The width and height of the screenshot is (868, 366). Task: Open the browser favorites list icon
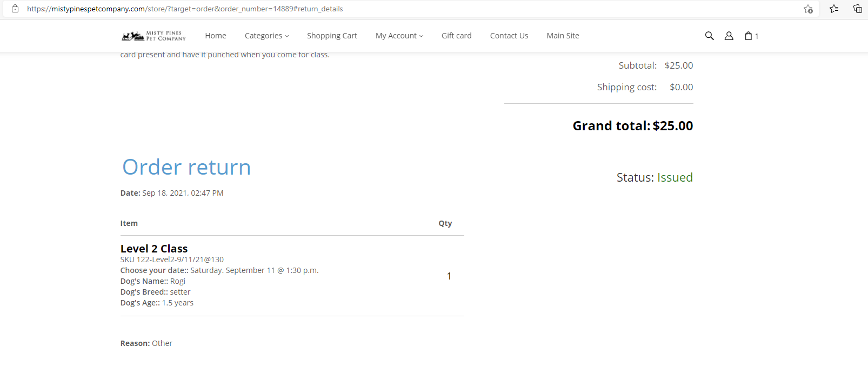click(x=834, y=9)
